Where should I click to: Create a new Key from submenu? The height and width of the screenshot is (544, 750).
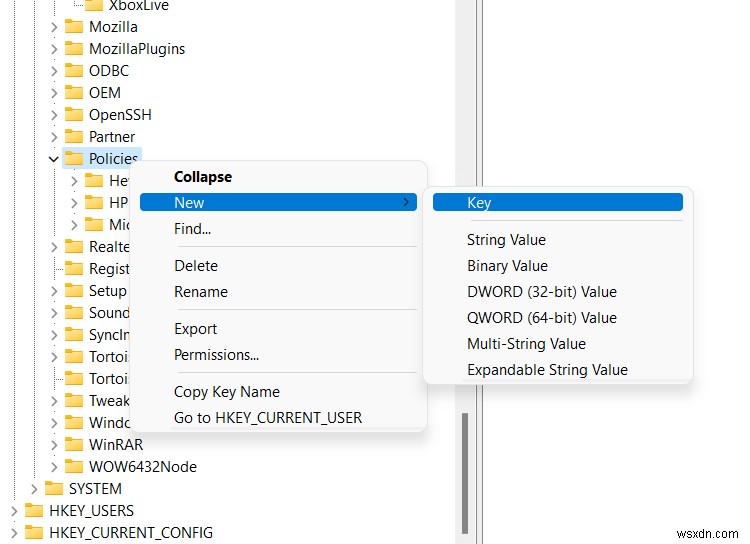pyautogui.click(x=558, y=202)
